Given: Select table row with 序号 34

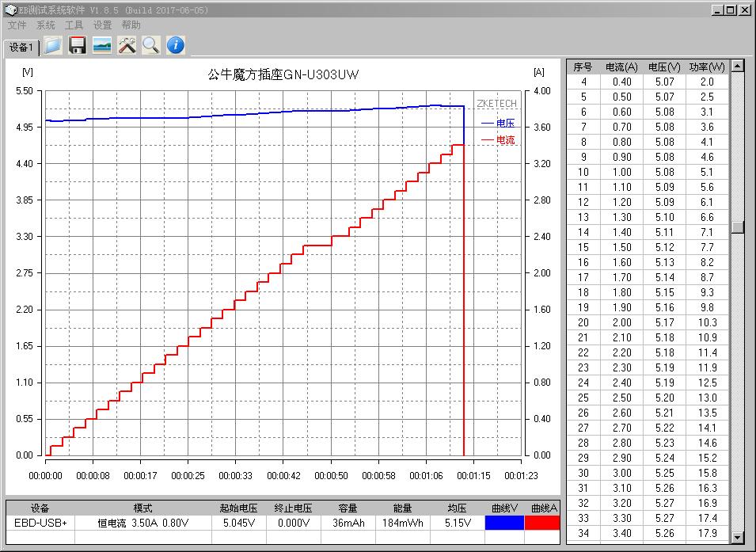Looking at the screenshot, I should pos(648,533).
